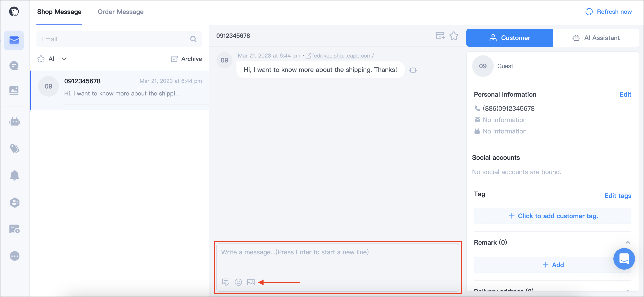Open the emoji picker in composer
The height and width of the screenshot is (297, 644).
click(238, 282)
